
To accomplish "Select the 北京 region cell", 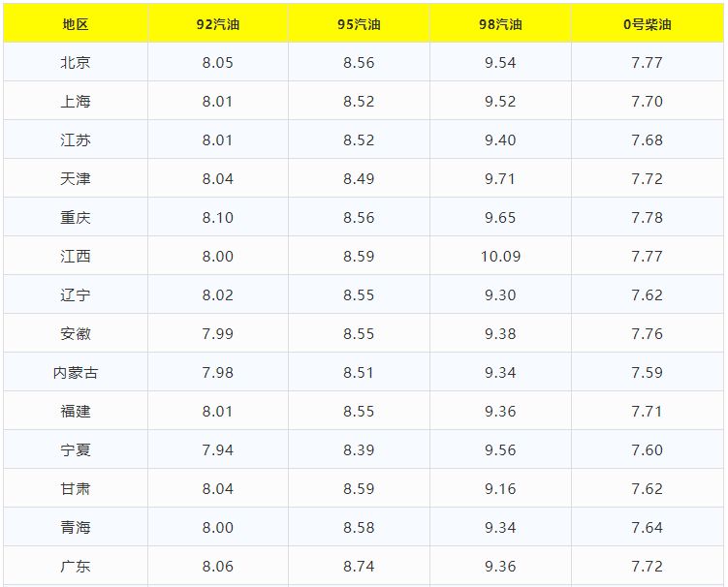I will pyautogui.click(x=75, y=63).
